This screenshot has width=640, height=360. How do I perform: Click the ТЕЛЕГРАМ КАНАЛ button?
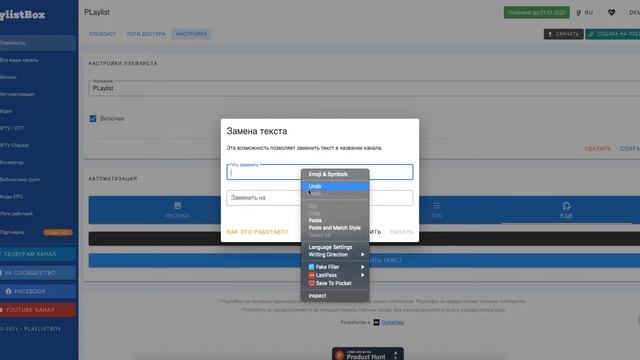[38, 254]
